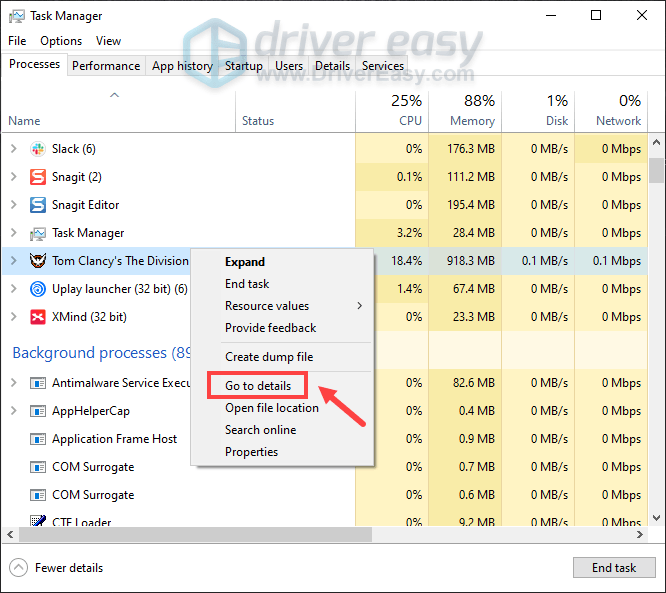666x593 pixels.
Task: Click the Task Manager title bar icon
Action: pyautogui.click(x=17, y=16)
